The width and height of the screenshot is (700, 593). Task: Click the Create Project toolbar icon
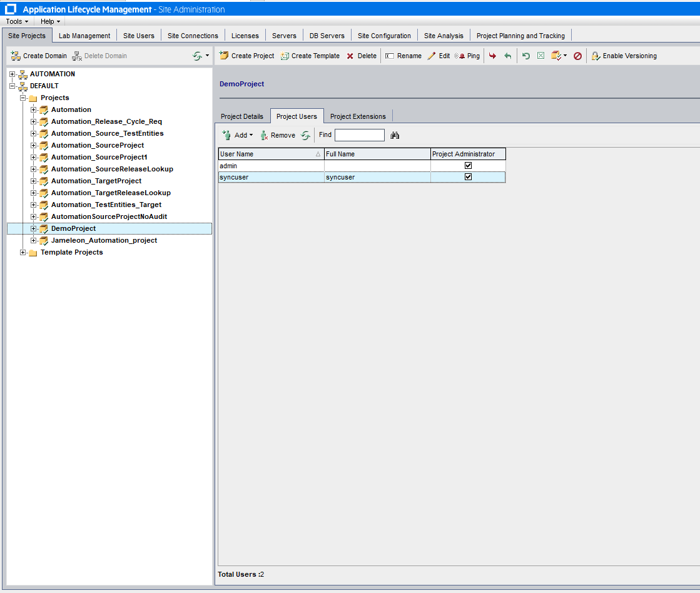coord(224,56)
